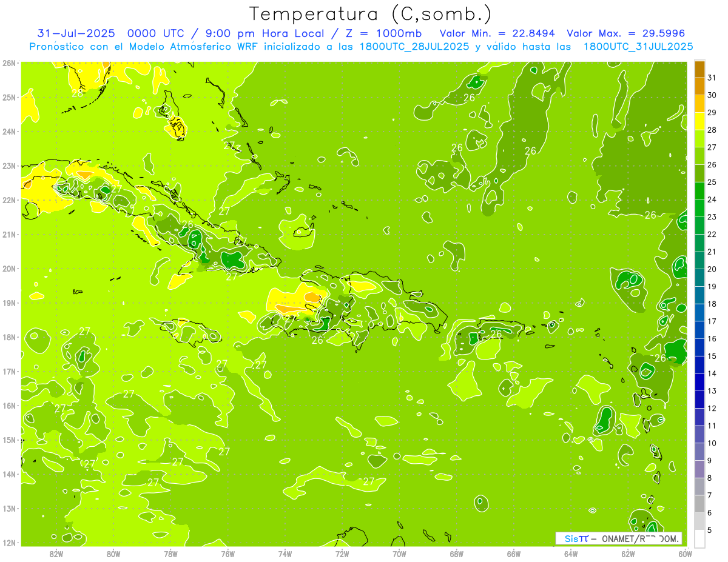The image size is (728, 562).
Task: Click the 24N latitude axis label
Action: click(x=9, y=132)
